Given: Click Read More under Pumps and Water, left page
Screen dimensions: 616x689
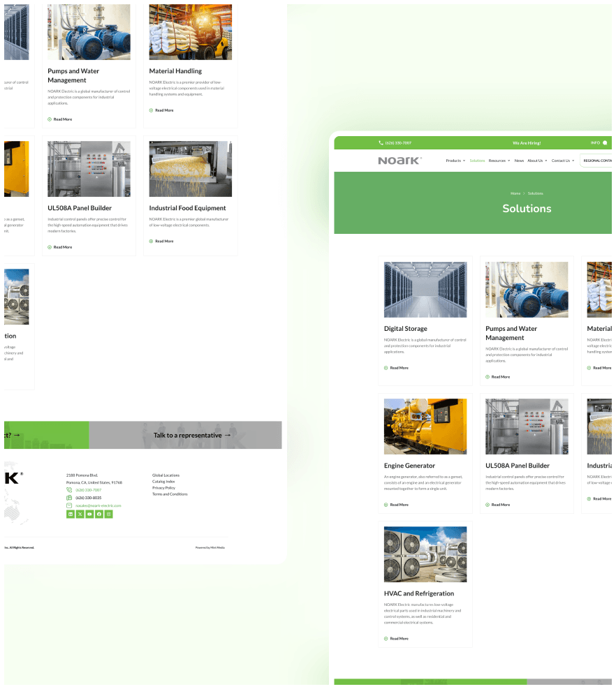Looking at the screenshot, I should (x=60, y=119).
